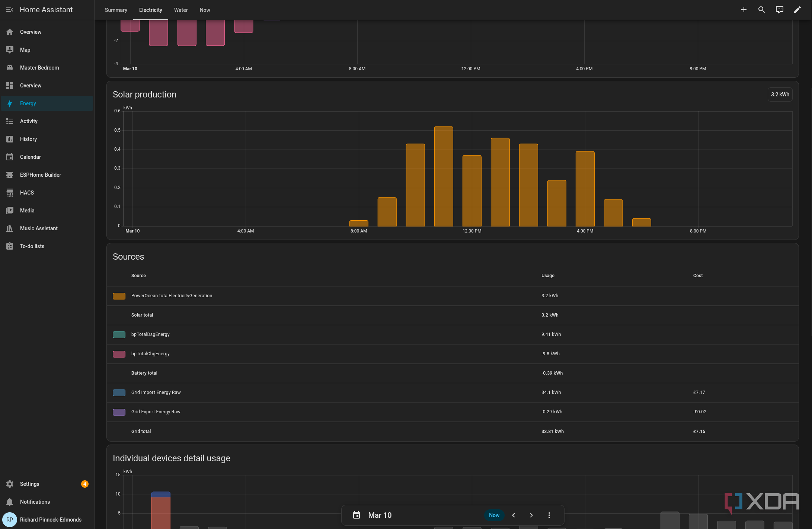
Task: Click orange PowerOcean totalElectricityGeneration color swatch
Action: tap(119, 296)
